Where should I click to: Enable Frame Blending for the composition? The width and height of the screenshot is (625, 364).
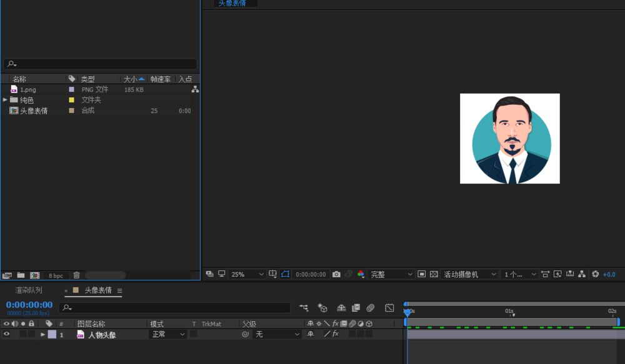pos(356,307)
